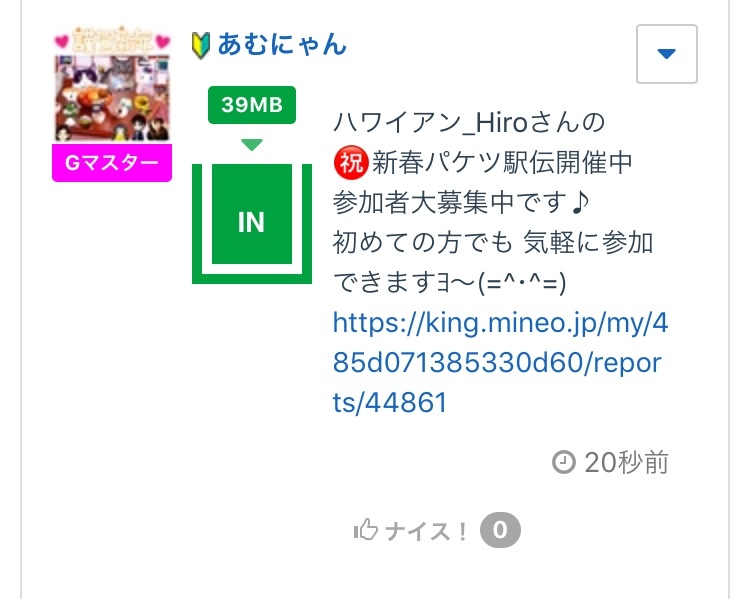Click the ハワイアン_Hiroさんの text line
Image resolution: width=750 pixels, height=599 pixels.
(x=469, y=122)
